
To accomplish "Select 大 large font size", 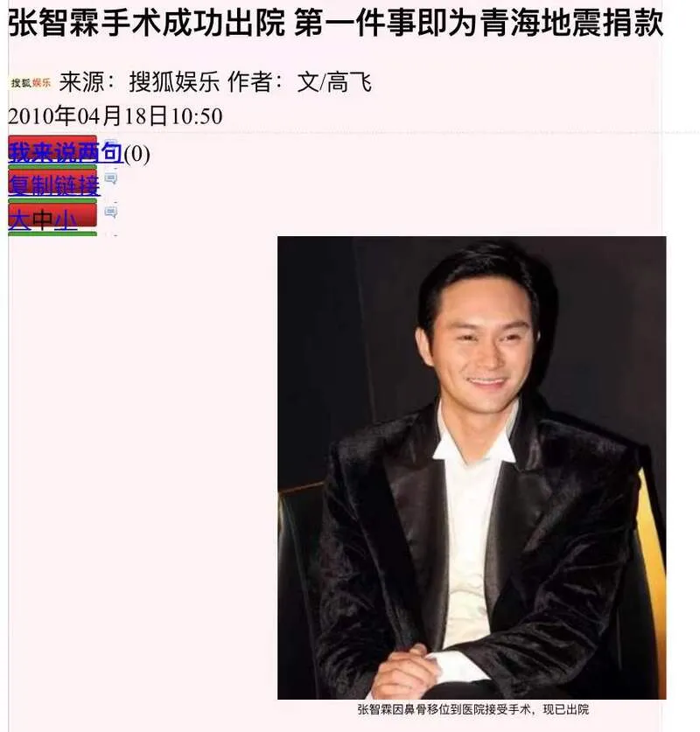I will click(x=19, y=220).
